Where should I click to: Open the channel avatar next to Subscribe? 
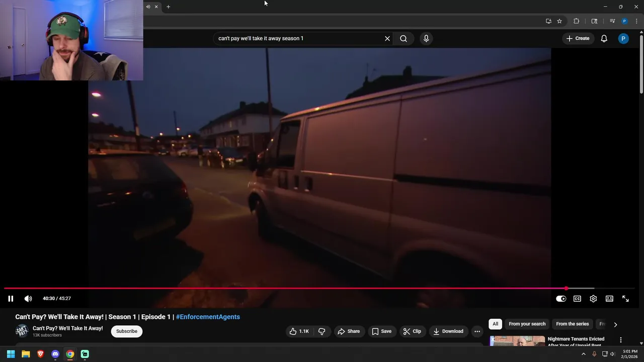pos(22,331)
